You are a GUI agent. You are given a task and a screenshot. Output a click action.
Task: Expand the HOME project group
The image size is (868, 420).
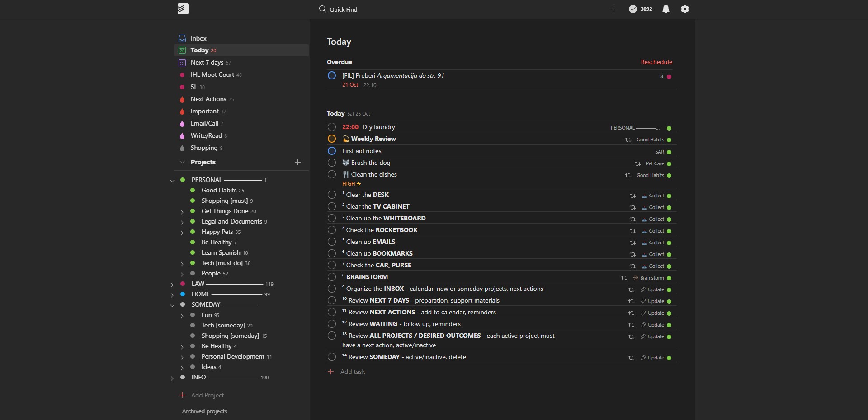tap(172, 295)
